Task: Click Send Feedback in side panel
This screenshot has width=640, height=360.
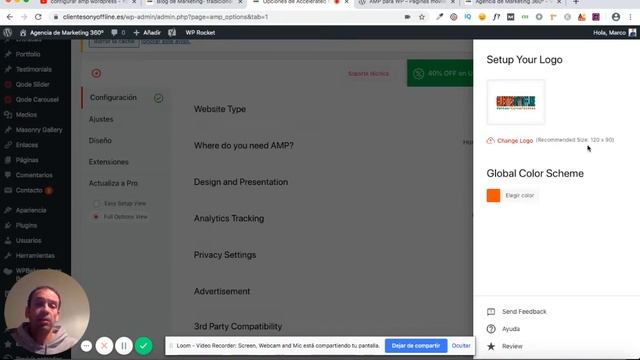Action: (517, 312)
